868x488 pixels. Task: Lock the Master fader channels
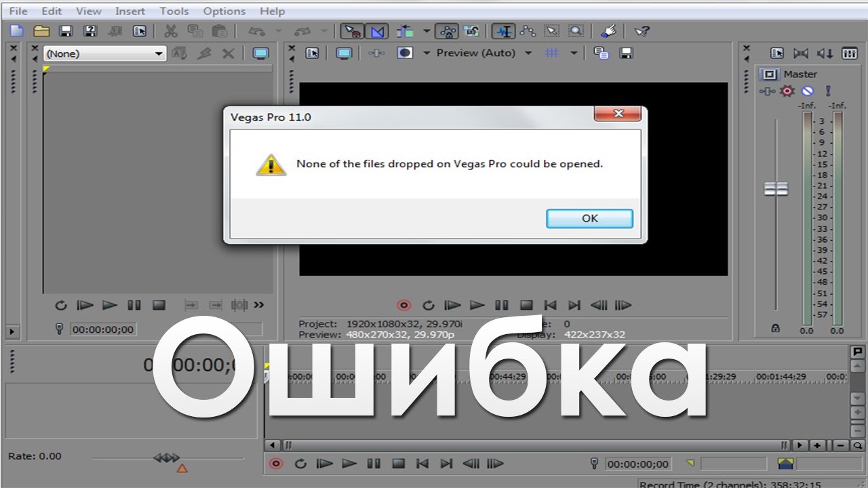click(776, 328)
